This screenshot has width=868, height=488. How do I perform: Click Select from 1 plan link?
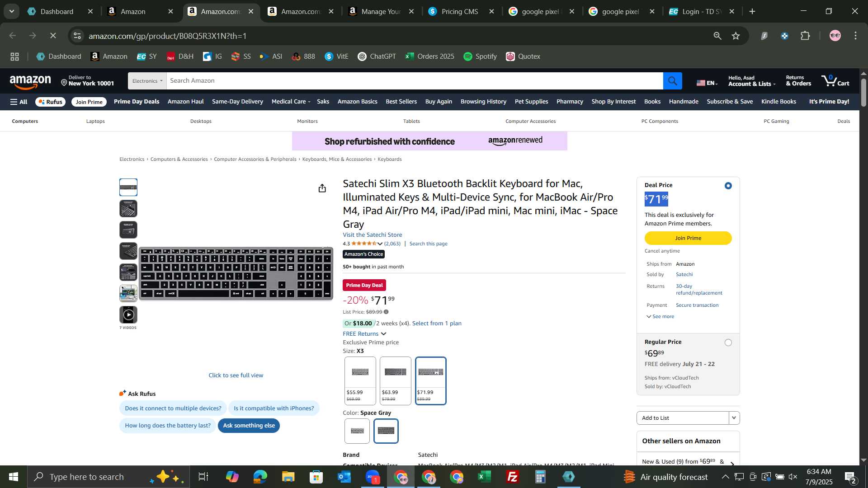436,324
